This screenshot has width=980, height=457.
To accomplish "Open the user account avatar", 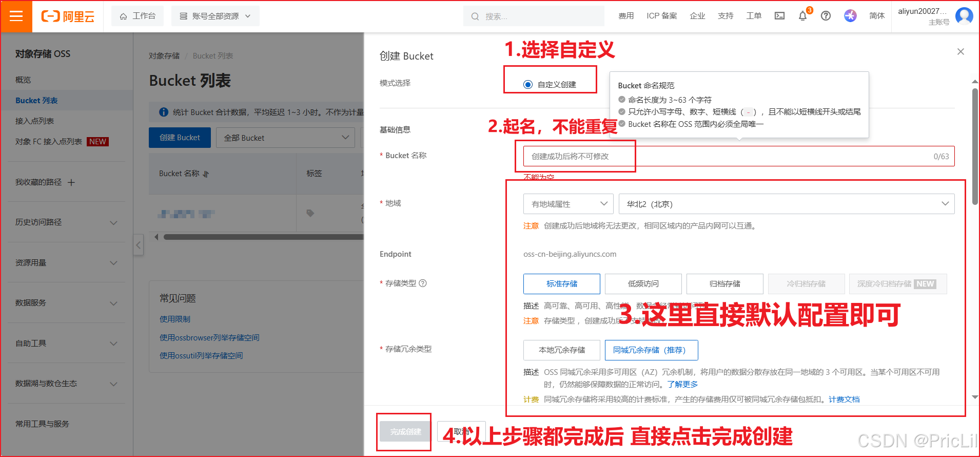I will point(964,16).
